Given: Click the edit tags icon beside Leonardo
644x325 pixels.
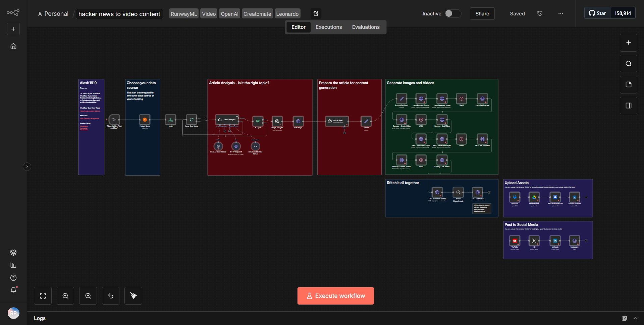Looking at the screenshot, I should click(316, 14).
